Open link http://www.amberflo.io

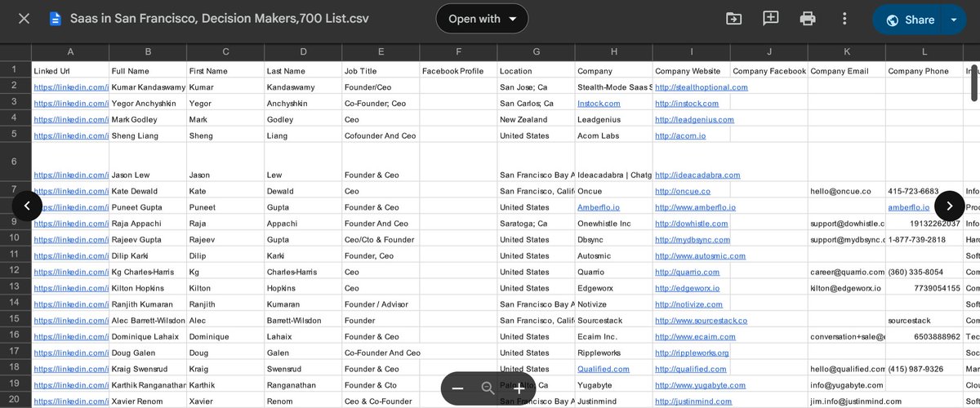click(695, 207)
